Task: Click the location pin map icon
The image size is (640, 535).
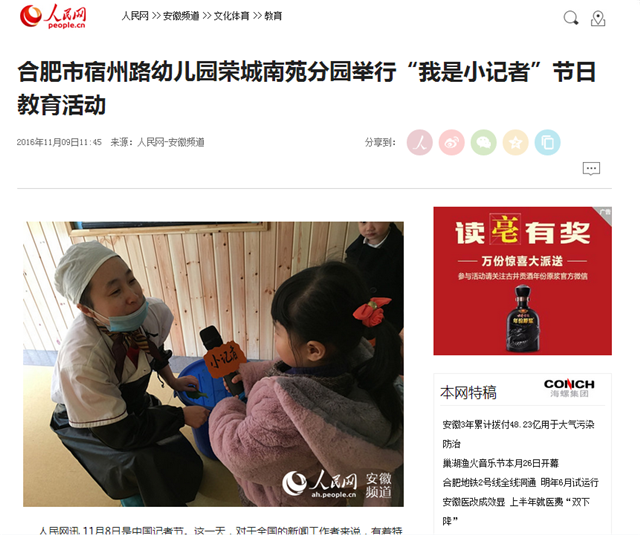Action: 598,19
